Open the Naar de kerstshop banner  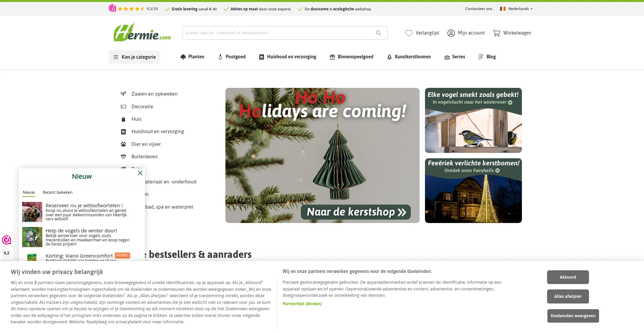pos(356,212)
